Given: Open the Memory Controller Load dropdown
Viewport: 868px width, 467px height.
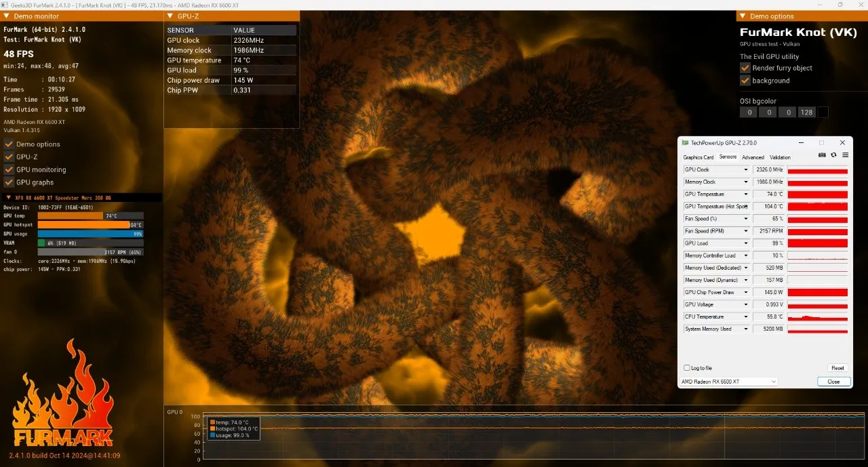Looking at the screenshot, I should [x=746, y=256].
